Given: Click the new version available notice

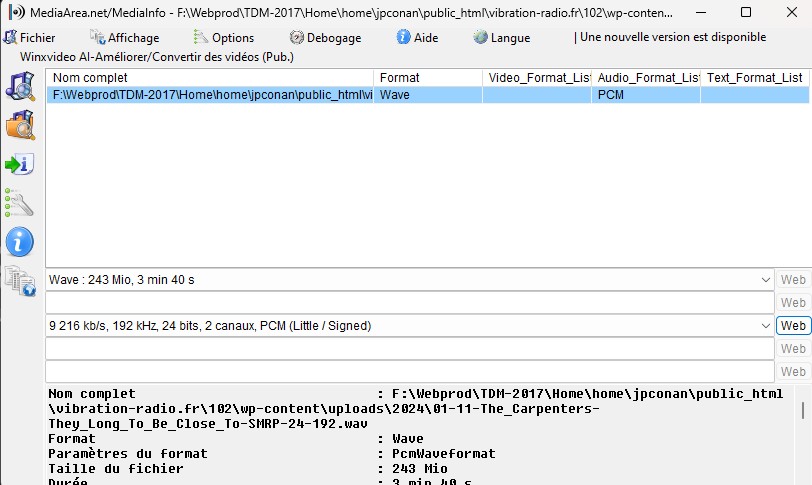Looking at the screenshot, I should coord(670,38).
